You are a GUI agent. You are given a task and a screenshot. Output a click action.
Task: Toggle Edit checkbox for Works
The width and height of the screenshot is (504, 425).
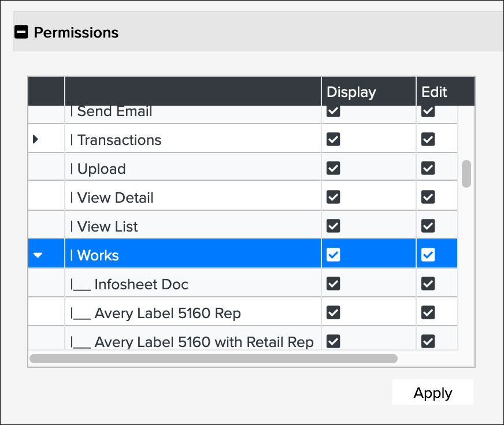coord(428,255)
